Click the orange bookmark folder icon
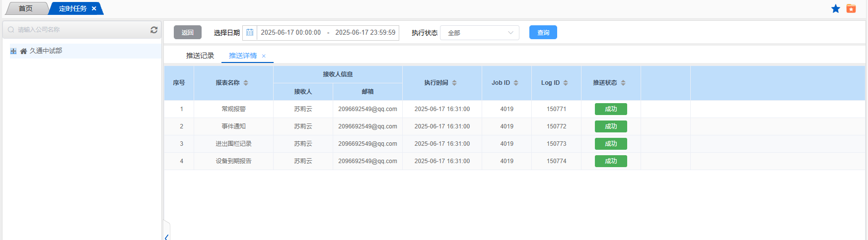 click(851, 8)
